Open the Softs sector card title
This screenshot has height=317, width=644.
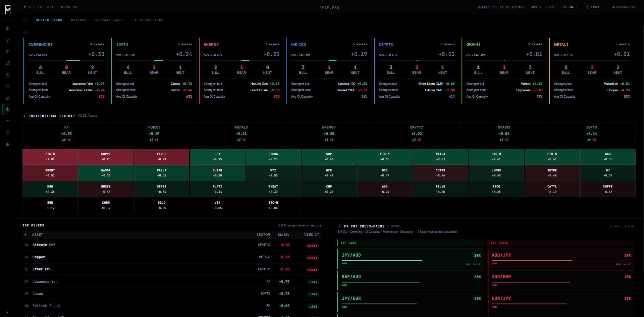[122, 44]
